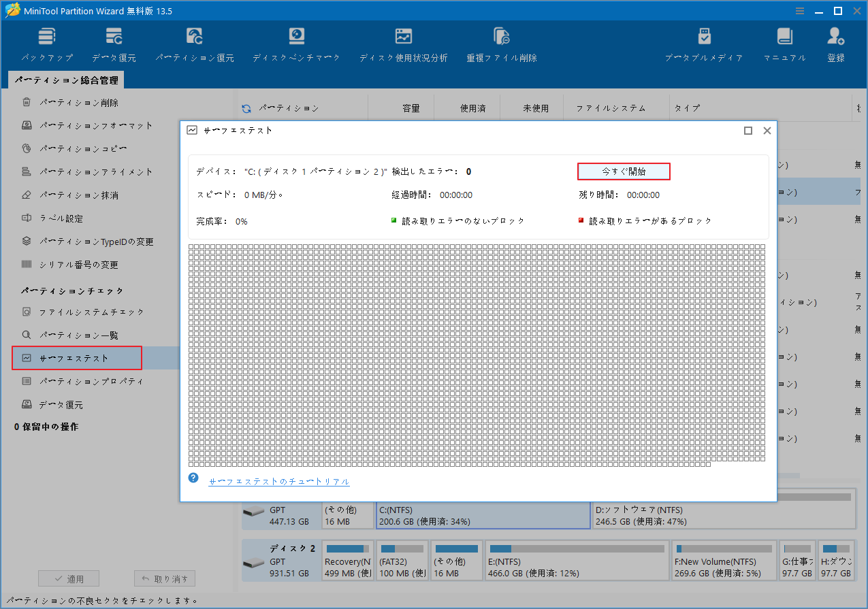Select the E:(NTFS) partition on Disk 2
This screenshot has height=609, width=868.
(576, 560)
